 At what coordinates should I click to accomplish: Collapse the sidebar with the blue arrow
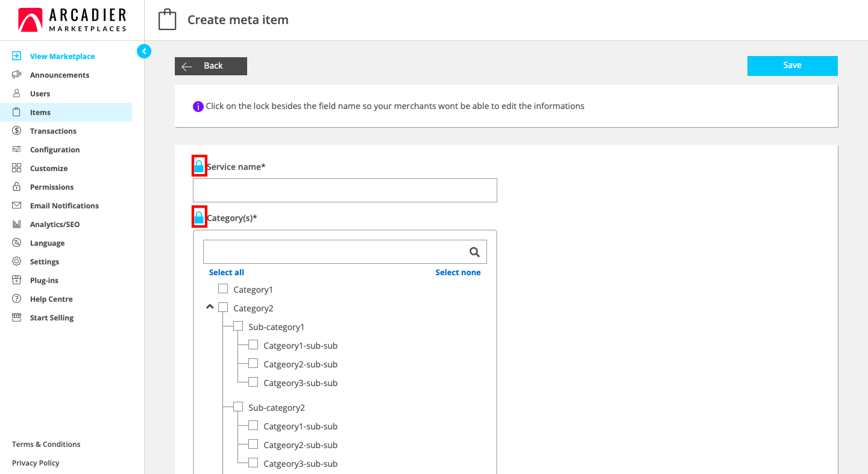coord(144,51)
